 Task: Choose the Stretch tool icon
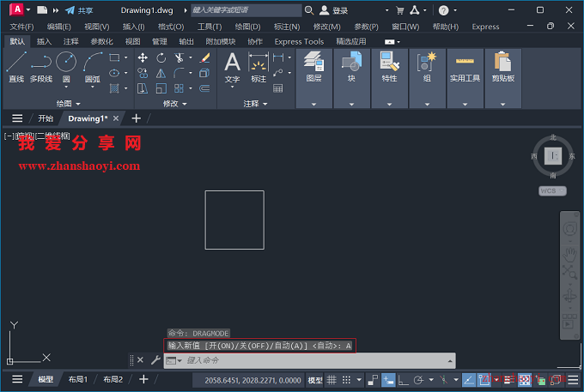(x=143, y=88)
